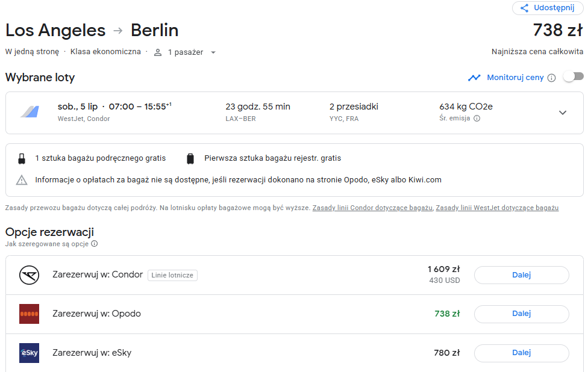
Task: Click info icon by Jak szeregowane są opcje
Action: pyautogui.click(x=95, y=244)
